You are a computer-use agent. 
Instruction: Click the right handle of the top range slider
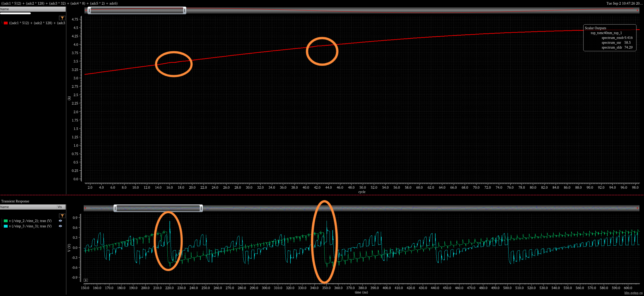click(185, 10)
